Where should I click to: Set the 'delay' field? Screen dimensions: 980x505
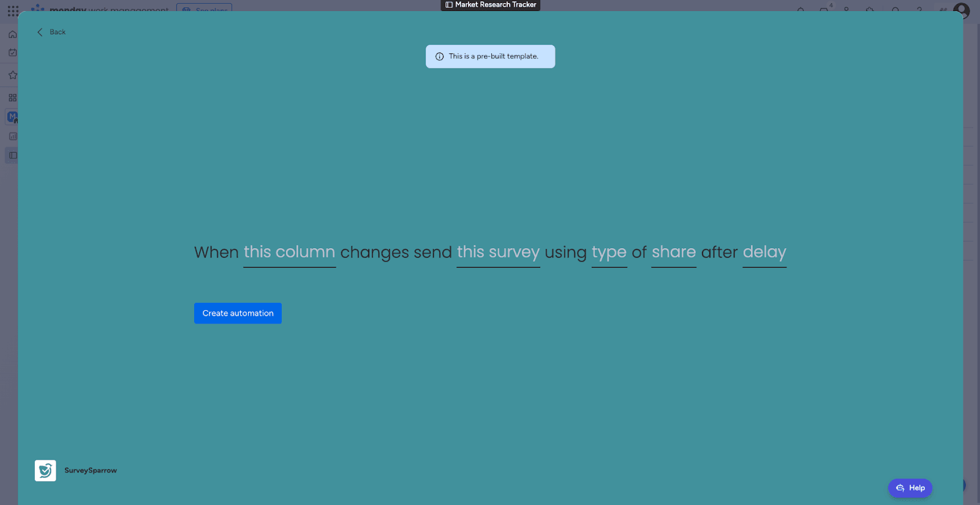pyautogui.click(x=764, y=252)
